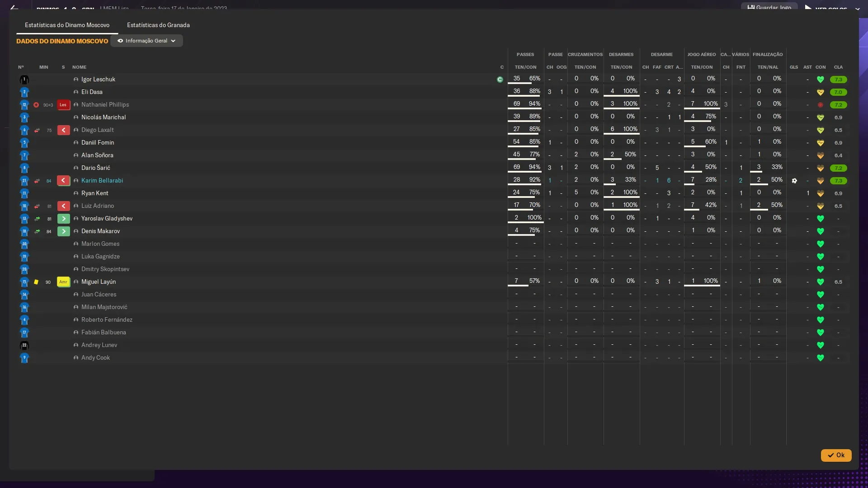Image resolution: width=868 pixels, height=488 pixels.
Task: Click Andrey Lunev's black shirt number icon
Action: tap(24, 345)
